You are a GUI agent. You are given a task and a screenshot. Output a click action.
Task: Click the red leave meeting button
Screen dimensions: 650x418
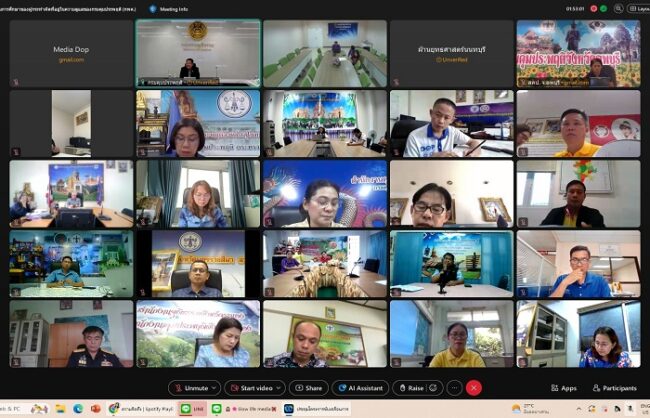pyautogui.click(x=474, y=388)
